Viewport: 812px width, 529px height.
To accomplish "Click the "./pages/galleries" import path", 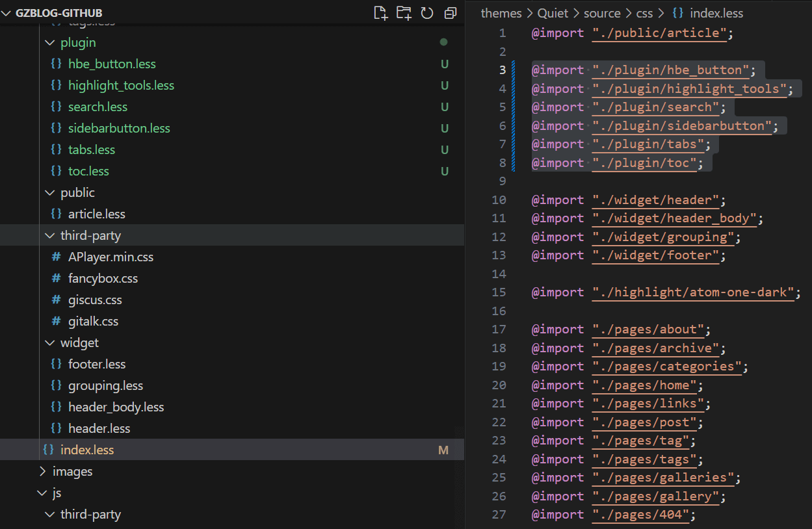I will coord(663,477).
